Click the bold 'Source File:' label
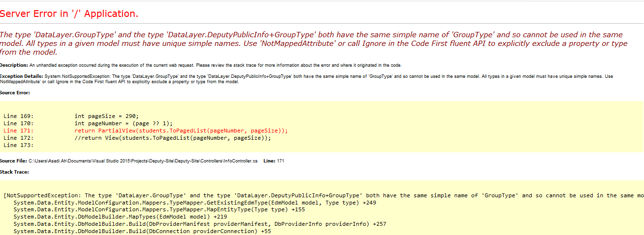The image size is (644, 235). (14, 161)
